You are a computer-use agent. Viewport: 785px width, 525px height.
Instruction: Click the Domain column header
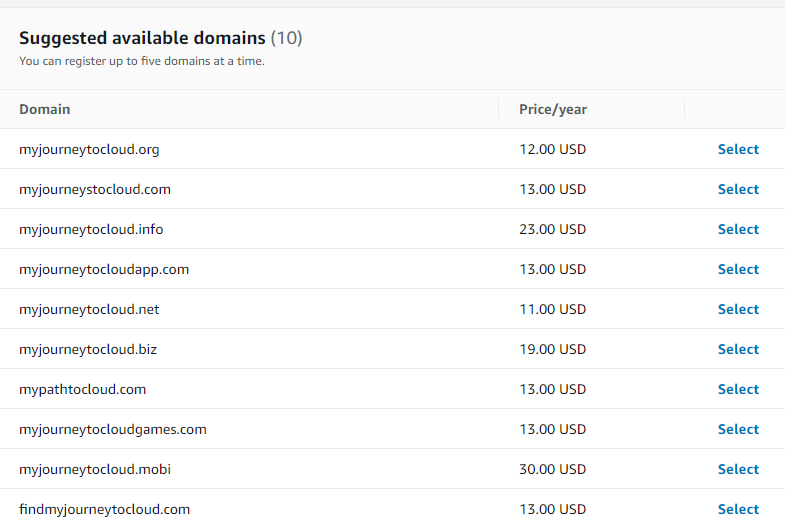click(45, 109)
